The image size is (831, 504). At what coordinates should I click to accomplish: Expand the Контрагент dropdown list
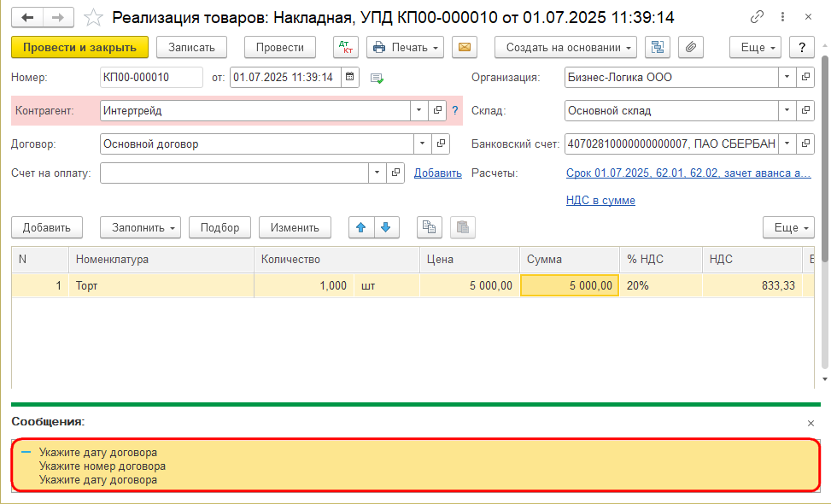[x=418, y=110]
